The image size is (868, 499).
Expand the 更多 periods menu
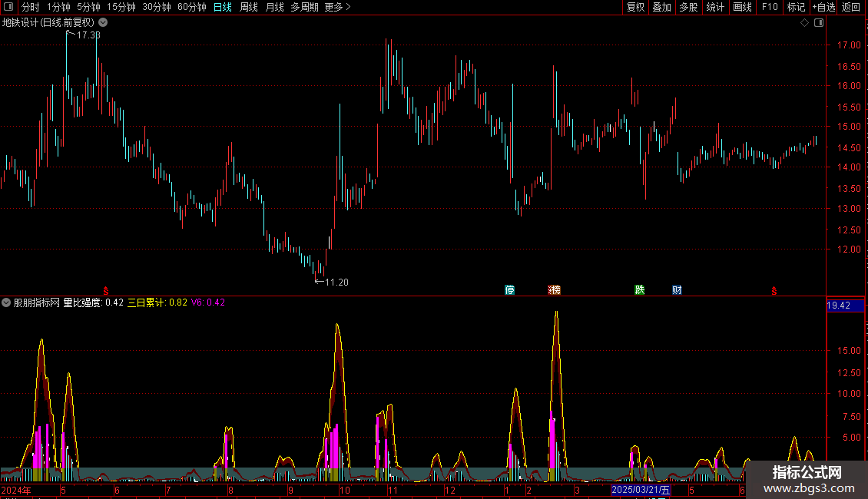(x=337, y=7)
